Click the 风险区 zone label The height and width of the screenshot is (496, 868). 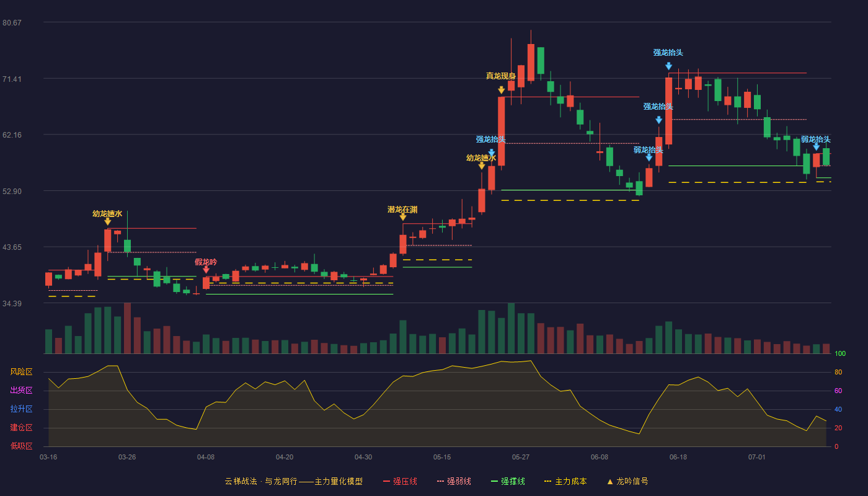(21, 372)
